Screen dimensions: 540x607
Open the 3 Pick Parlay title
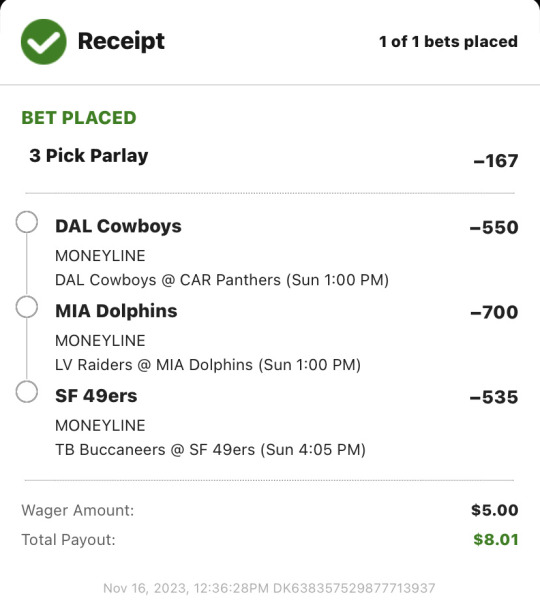[89, 156]
